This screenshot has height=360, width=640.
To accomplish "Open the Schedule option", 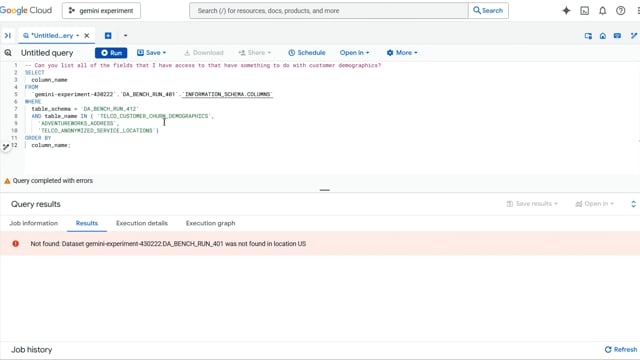I will pyautogui.click(x=307, y=53).
